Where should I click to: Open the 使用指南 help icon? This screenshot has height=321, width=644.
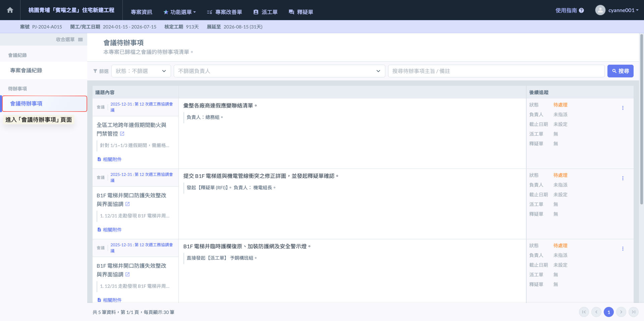[581, 10]
